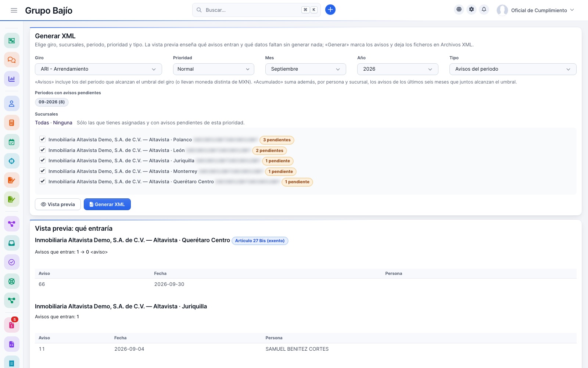
Task: Open the Año dropdown showing 2026
Action: (398, 69)
